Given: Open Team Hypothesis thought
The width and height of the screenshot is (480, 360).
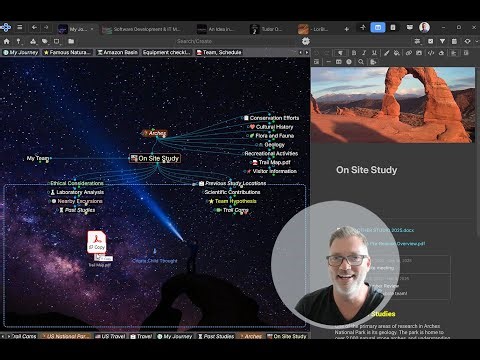Looking at the screenshot, I should (233, 201).
